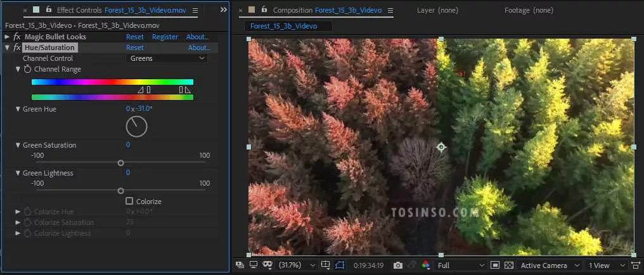Enable the Colorize checkbox
This screenshot has width=644, height=275.
pyautogui.click(x=129, y=201)
